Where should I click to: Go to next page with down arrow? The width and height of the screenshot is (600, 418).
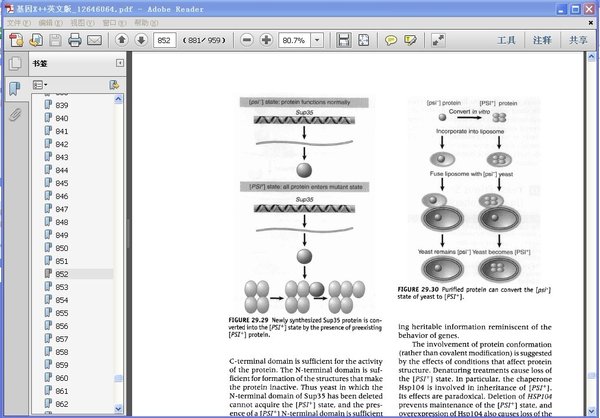pyautogui.click(x=141, y=40)
